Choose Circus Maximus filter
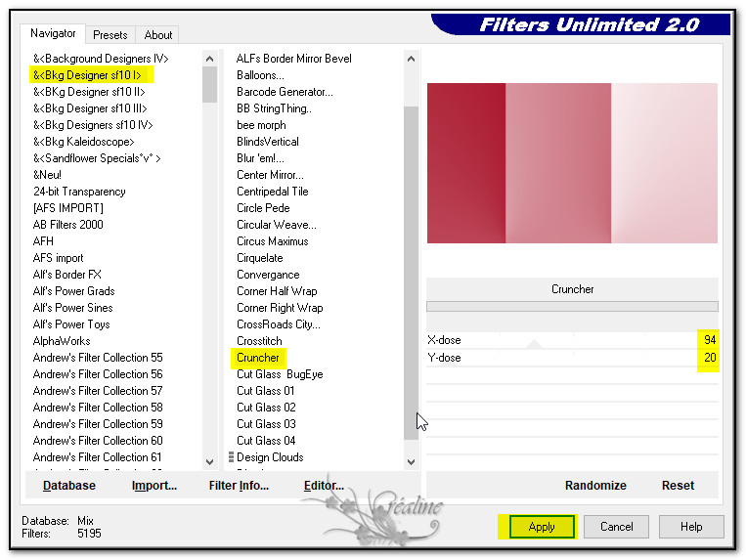Viewport: 746px width, 560px height. 273,241
